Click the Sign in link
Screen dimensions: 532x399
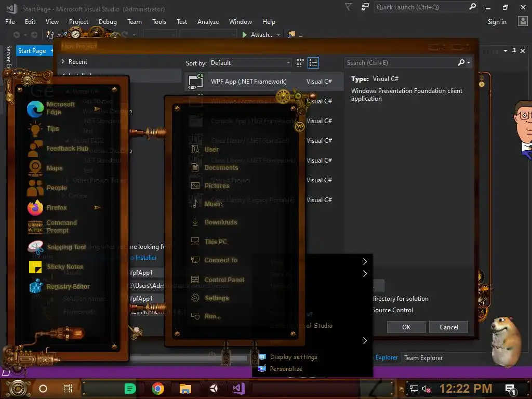click(497, 22)
